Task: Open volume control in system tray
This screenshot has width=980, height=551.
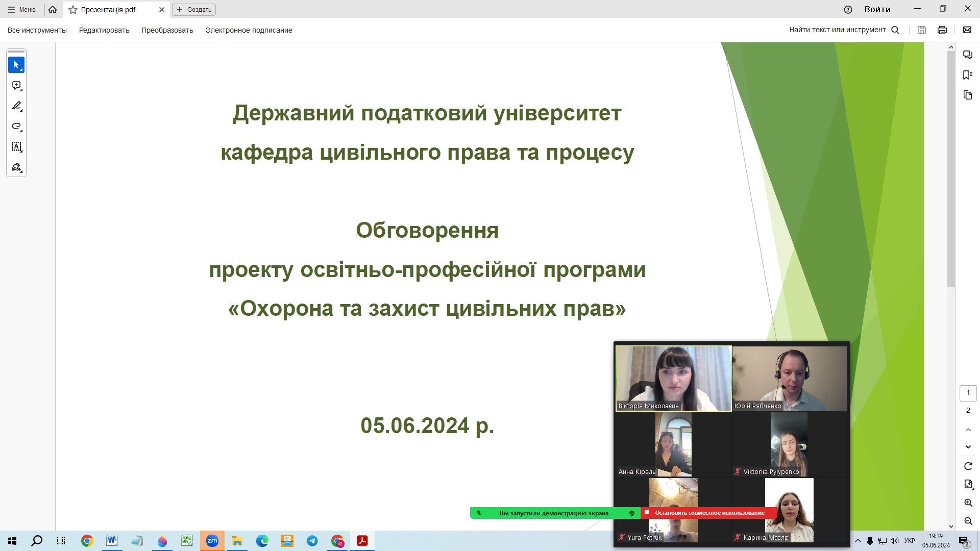Action: [894, 541]
